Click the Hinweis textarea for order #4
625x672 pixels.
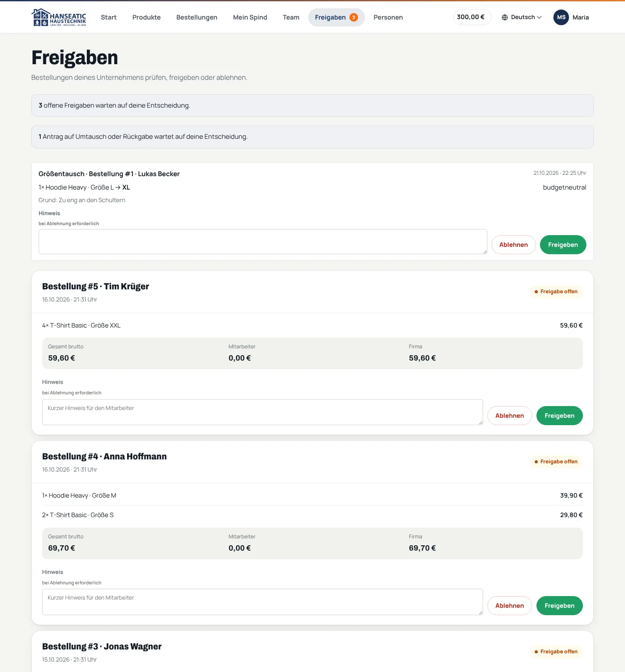coord(263,602)
